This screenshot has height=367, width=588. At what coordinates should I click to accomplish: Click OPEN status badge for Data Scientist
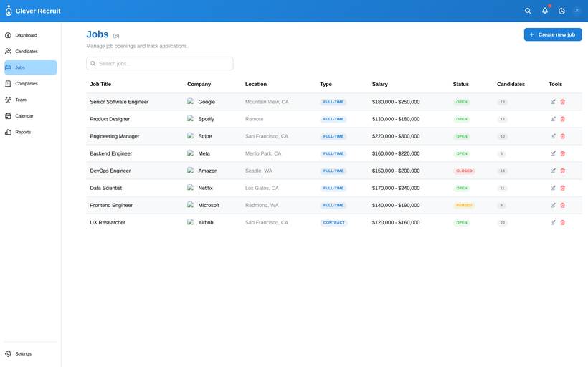[462, 188]
